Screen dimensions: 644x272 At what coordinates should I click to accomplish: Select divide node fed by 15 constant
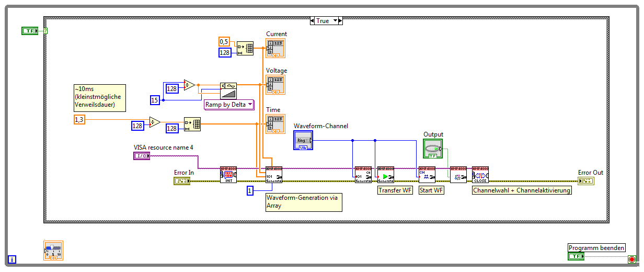tap(189, 85)
